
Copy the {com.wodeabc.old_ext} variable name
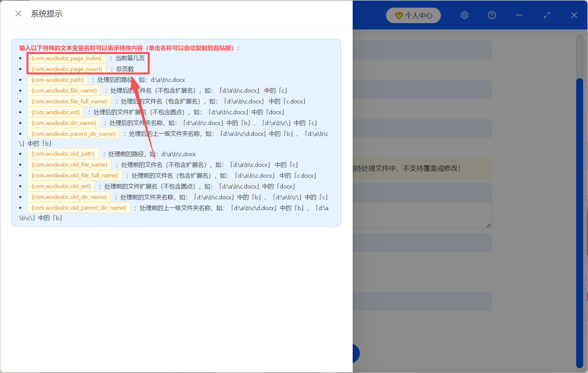point(61,186)
